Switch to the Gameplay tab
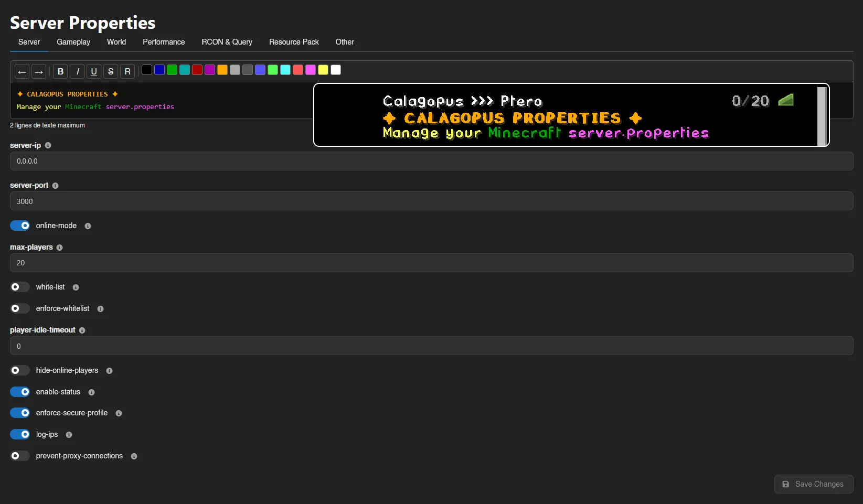Screen dimensions: 863x504 click(x=73, y=42)
